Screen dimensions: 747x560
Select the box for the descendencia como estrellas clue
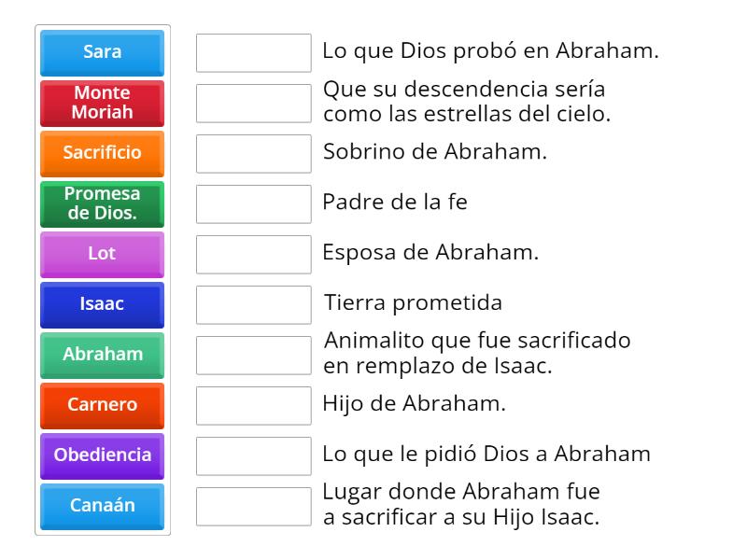[x=254, y=104]
